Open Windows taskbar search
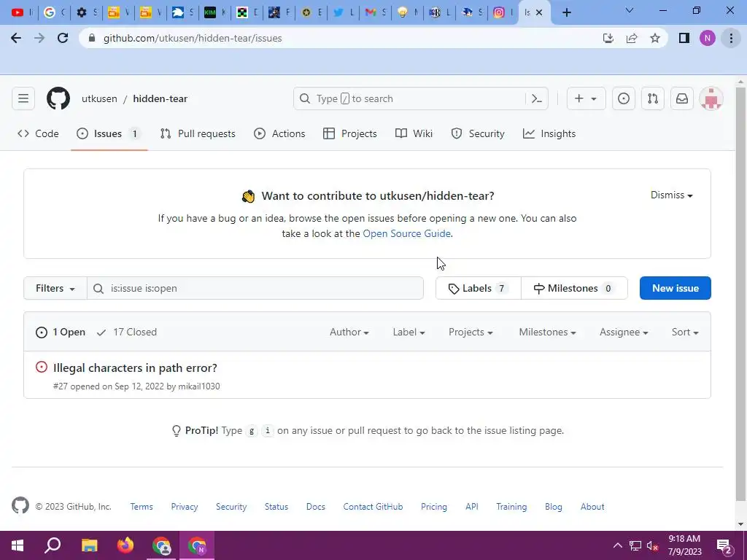Screen dimensions: 747x560 (53, 545)
